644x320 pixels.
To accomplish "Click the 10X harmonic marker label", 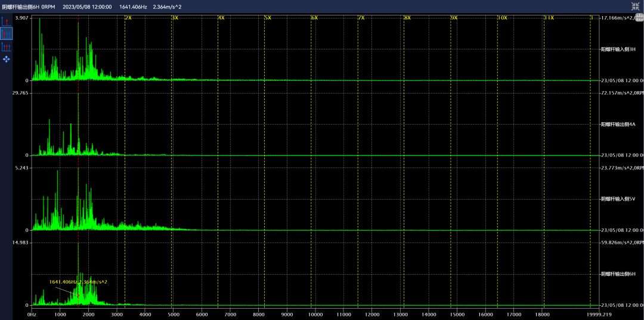I will [502, 18].
